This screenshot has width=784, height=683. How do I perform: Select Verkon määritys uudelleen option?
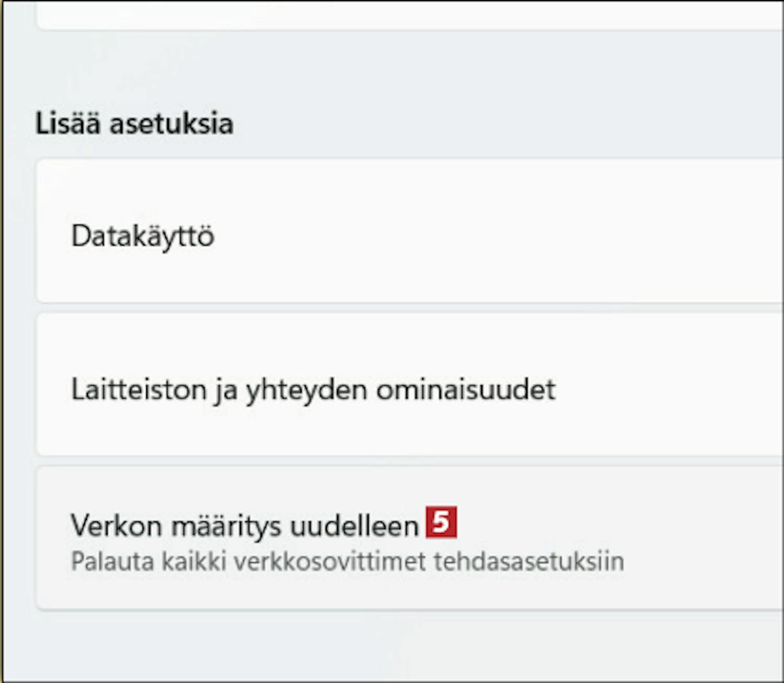410,538
